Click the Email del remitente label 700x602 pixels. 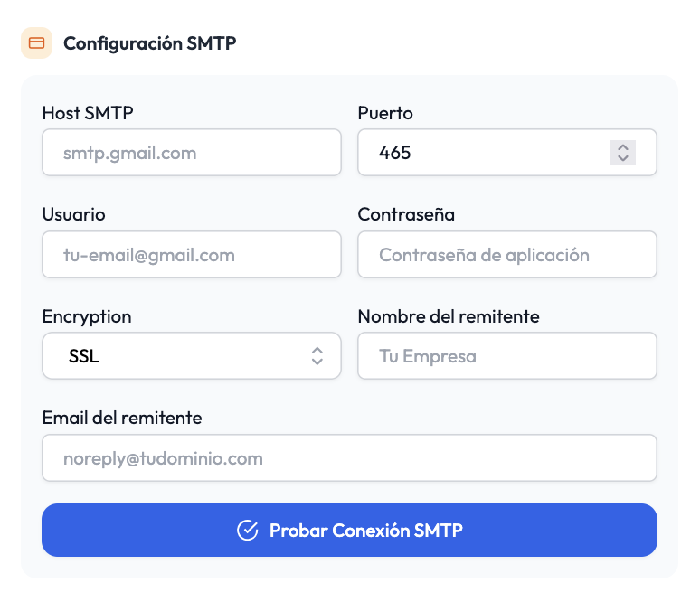(x=122, y=419)
